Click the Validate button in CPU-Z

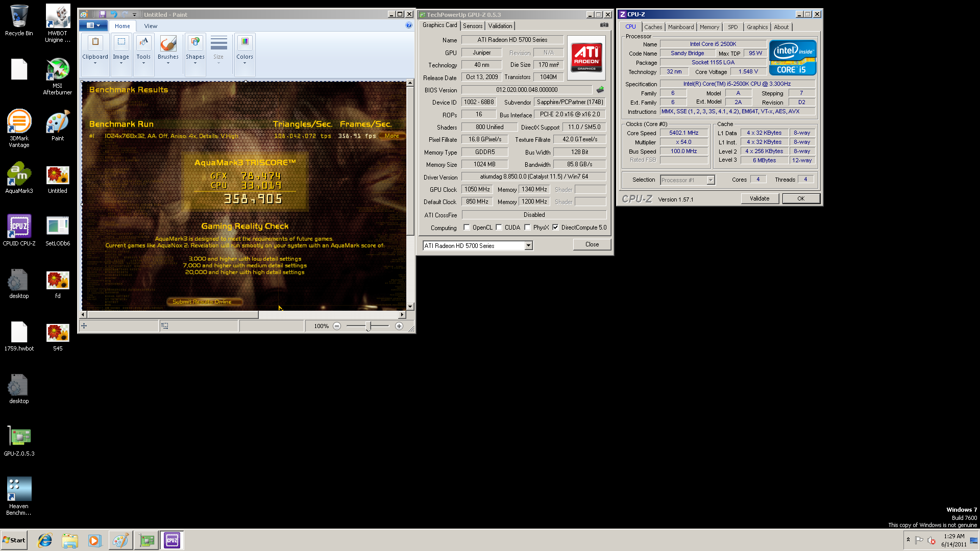(759, 199)
